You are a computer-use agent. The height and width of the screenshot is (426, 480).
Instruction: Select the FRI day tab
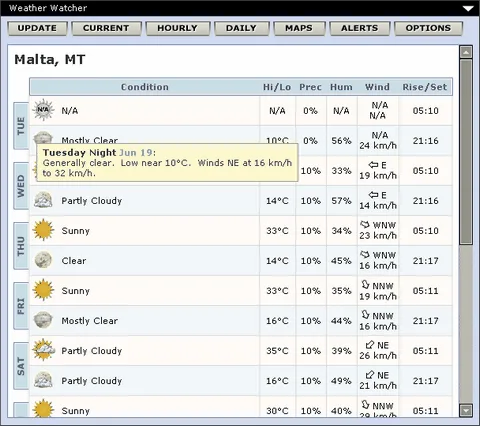pos(21,306)
